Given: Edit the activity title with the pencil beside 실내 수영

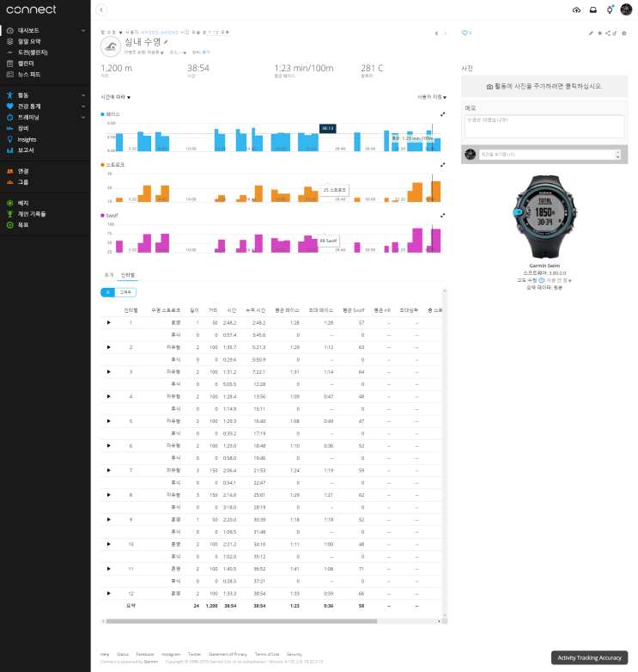Looking at the screenshot, I should pyautogui.click(x=166, y=42).
